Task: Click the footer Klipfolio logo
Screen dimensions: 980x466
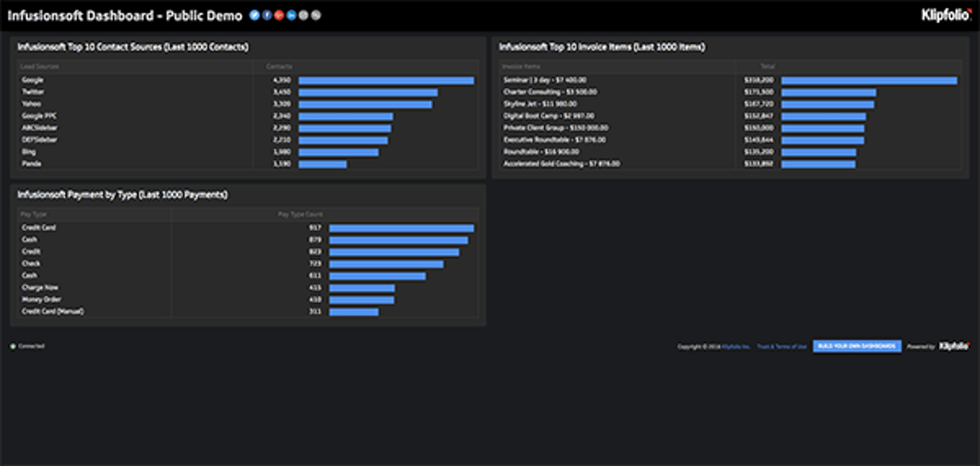Action: click(x=953, y=346)
